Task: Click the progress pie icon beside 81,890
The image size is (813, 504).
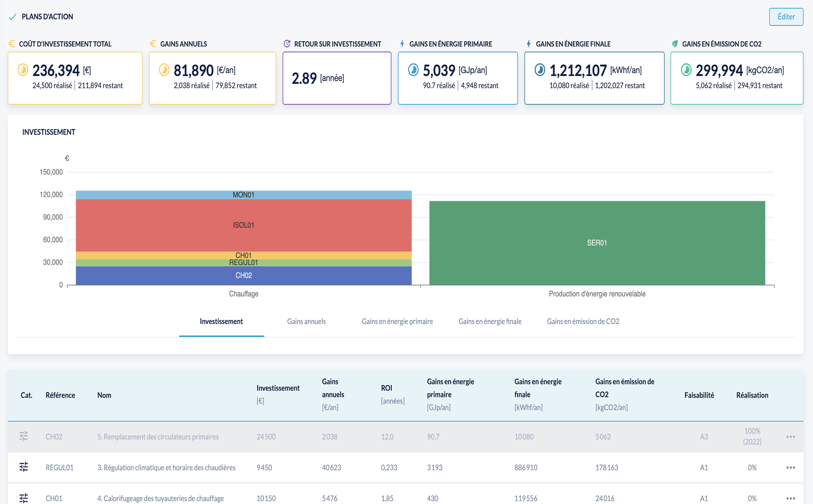Action: [x=164, y=70]
